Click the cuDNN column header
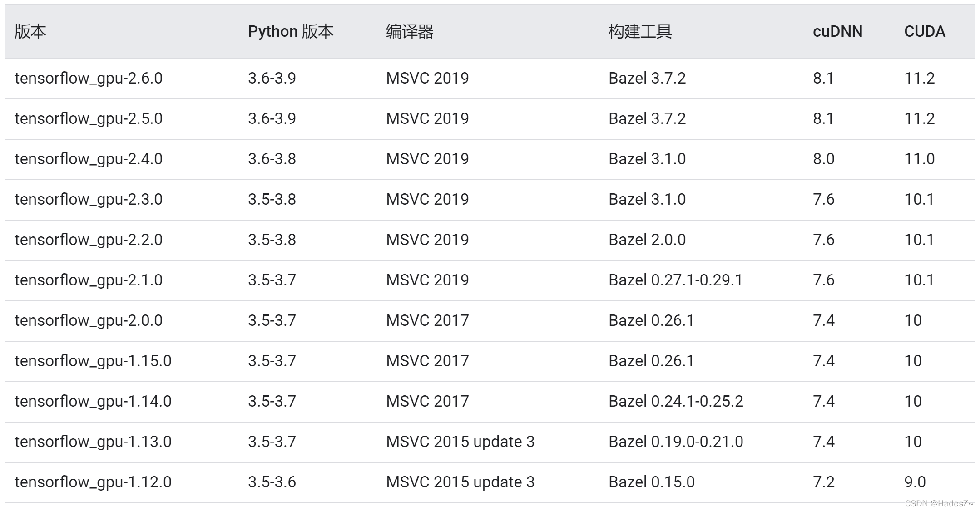This screenshot has width=980, height=511. (837, 31)
